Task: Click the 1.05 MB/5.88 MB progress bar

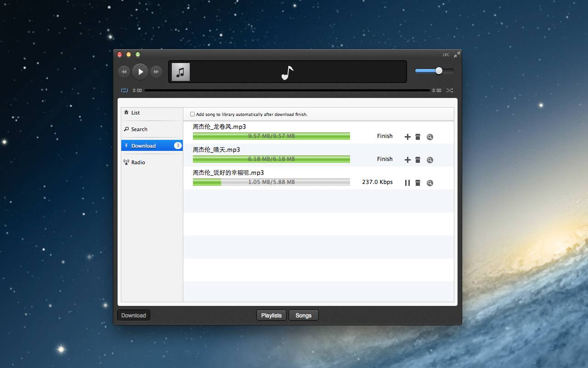Action: click(271, 182)
